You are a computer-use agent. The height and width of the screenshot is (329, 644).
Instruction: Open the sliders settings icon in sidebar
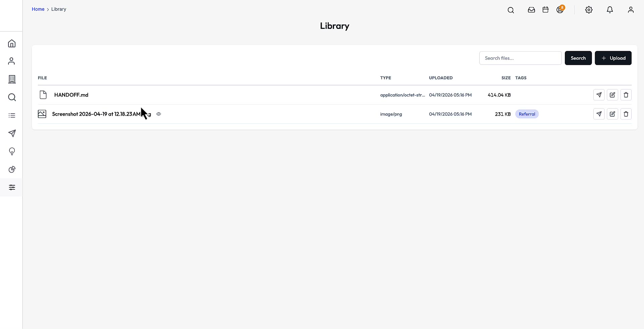click(x=12, y=187)
